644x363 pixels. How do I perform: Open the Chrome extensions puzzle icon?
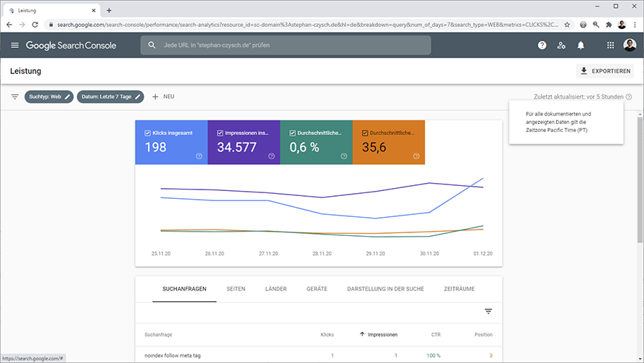[x=608, y=25]
